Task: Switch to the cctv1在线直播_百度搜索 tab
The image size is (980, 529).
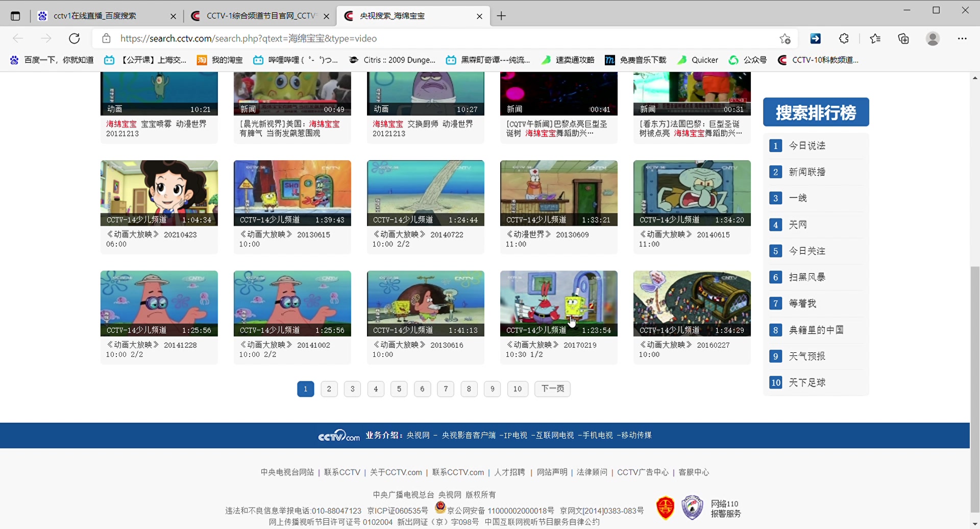Action: [x=107, y=16]
